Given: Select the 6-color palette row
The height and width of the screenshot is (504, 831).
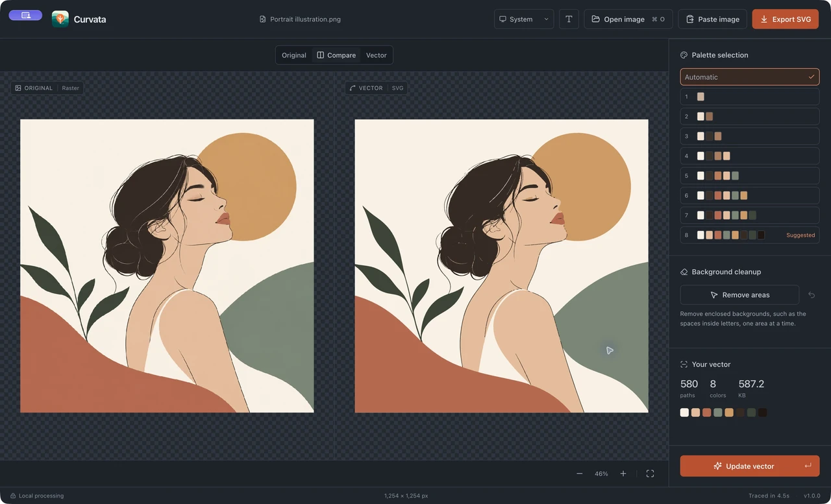Looking at the screenshot, I should (x=750, y=195).
